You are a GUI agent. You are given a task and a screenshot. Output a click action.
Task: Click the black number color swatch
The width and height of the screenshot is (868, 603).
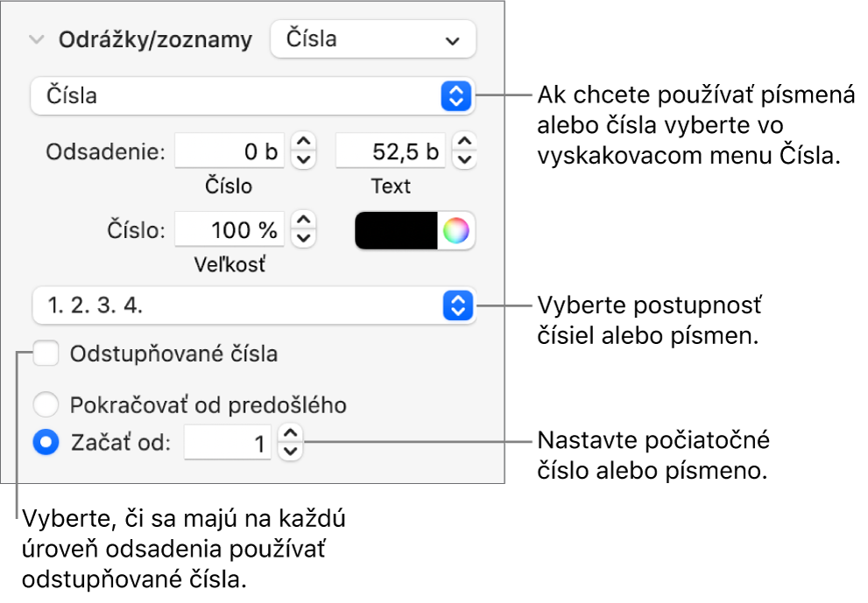396,230
